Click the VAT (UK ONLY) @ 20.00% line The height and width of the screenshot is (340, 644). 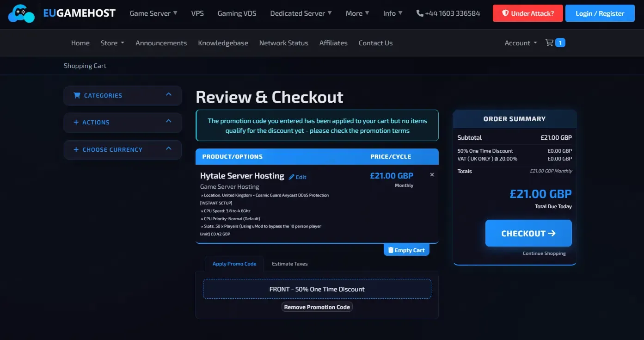click(515, 159)
